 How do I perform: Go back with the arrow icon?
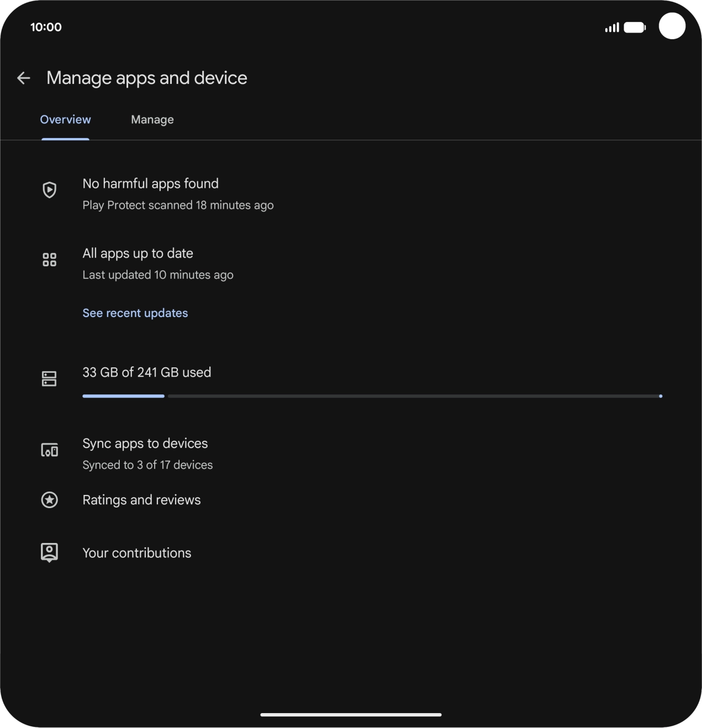click(x=24, y=78)
